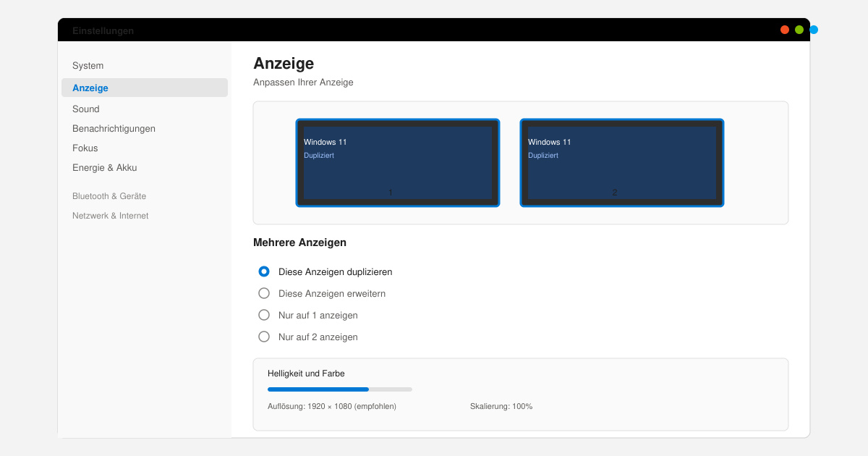Click the green window control dot
Image resolution: width=868 pixels, height=456 pixels.
click(799, 30)
